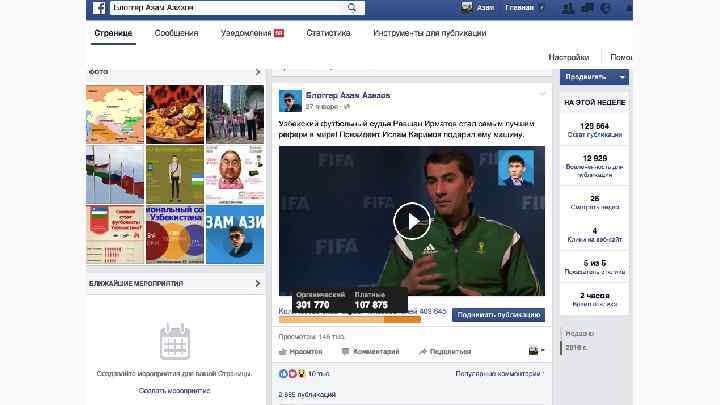
Task: Play the FIFA referee video
Action: coord(411,221)
